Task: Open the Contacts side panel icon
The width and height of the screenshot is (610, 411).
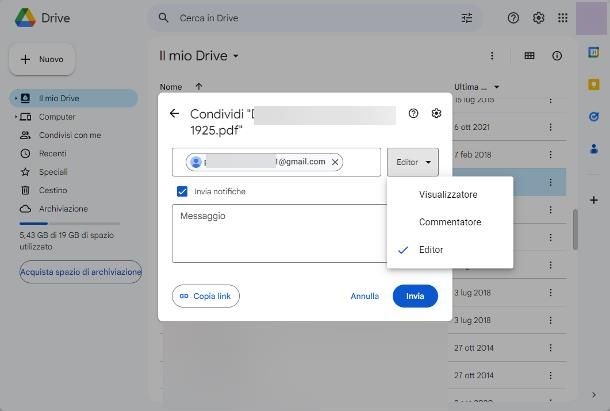Action: click(x=594, y=149)
